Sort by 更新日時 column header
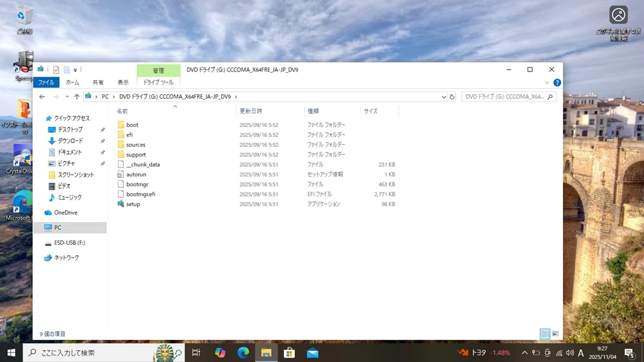 [x=251, y=111]
